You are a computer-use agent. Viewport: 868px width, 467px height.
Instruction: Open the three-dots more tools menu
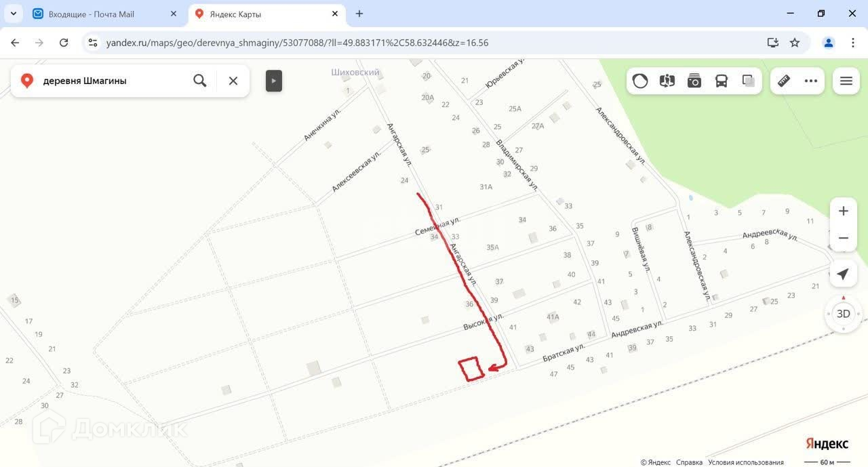[811, 81]
